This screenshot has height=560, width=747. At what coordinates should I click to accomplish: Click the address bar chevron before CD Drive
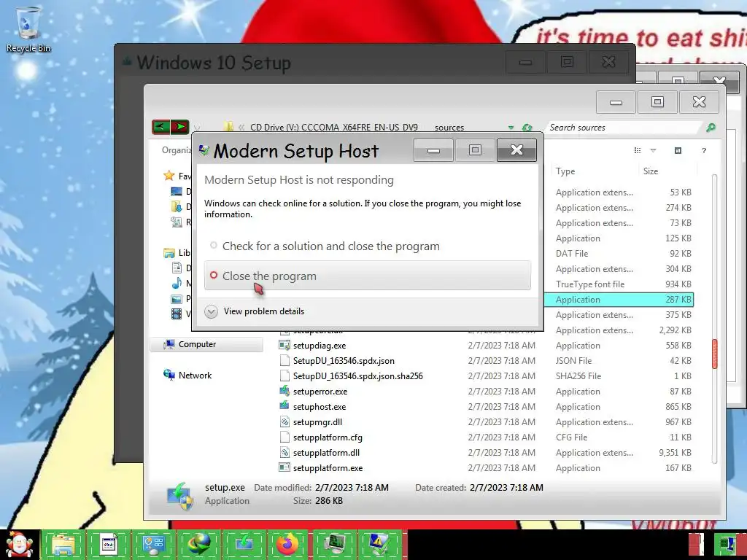(x=241, y=128)
